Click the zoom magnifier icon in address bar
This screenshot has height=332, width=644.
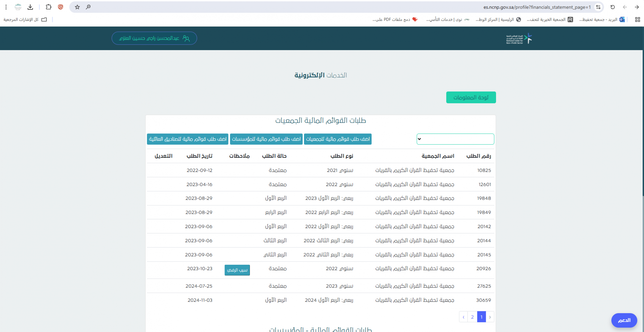click(x=88, y=7)
